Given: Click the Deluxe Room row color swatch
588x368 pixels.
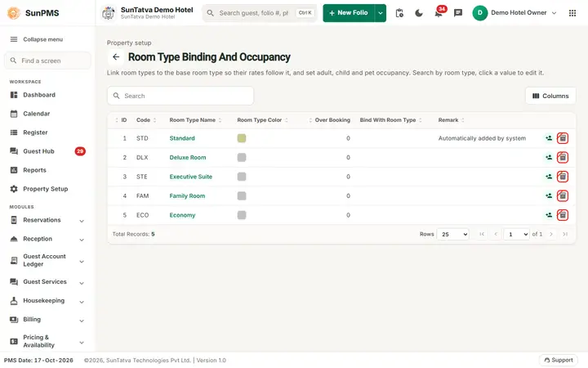Looking at the screenshot, I should [242, 157].
